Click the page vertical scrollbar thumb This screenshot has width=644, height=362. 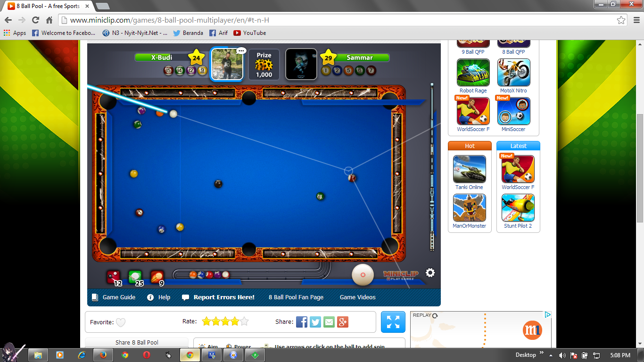[640, 168]
